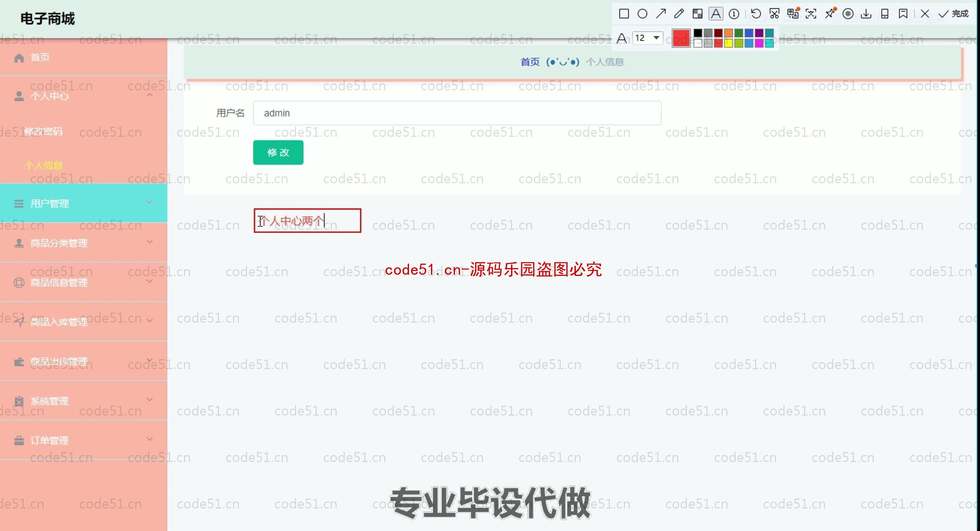Select 首页 from the left sidebar menu

pyautogui.click(x=40, y=58)
